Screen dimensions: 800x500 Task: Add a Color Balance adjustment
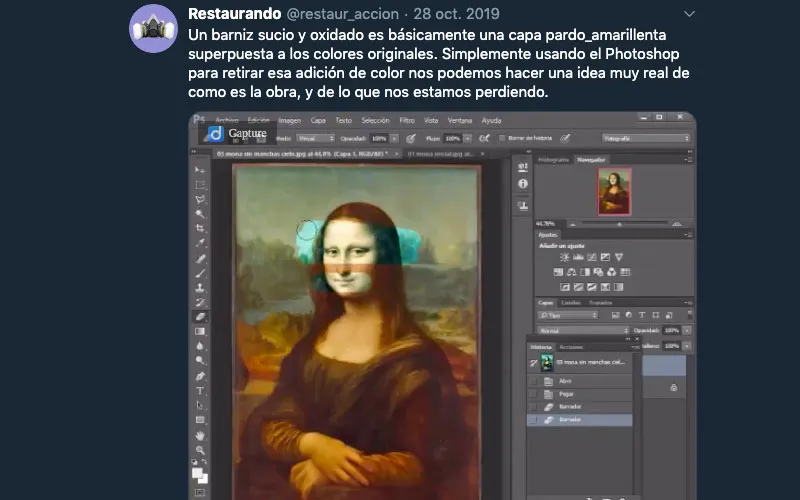pyautogui.click(x=571, y=272)
